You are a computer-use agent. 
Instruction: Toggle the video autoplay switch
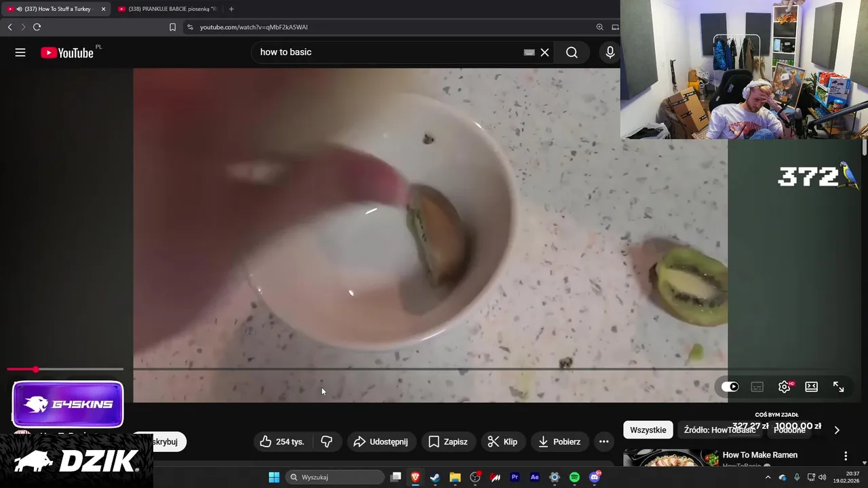730,386
